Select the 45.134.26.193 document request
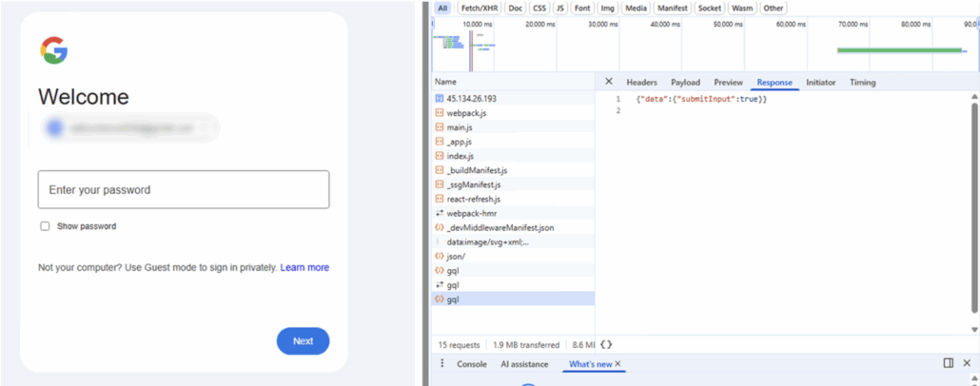The height and width of the screenshot is (386, 980). [471, 99]
